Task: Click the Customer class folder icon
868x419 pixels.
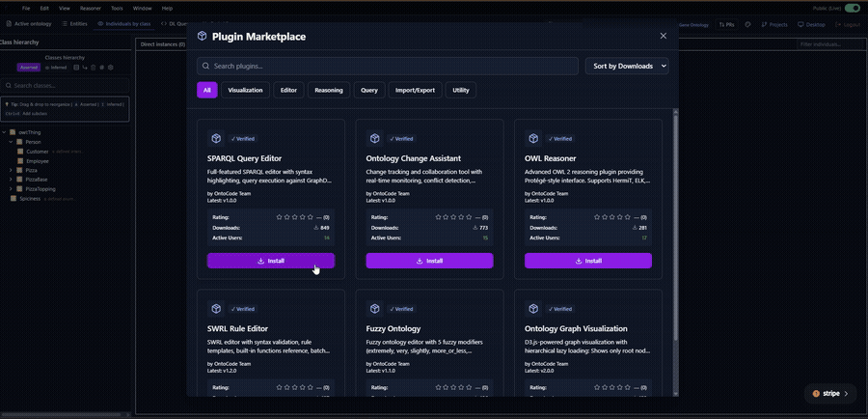Action: [x=20, y=152]
